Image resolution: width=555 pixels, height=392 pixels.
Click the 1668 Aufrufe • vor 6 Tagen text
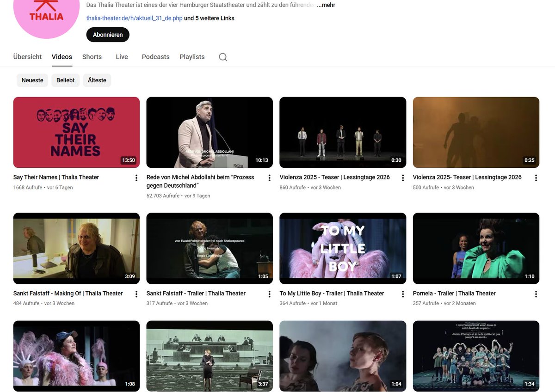(43, 188)
